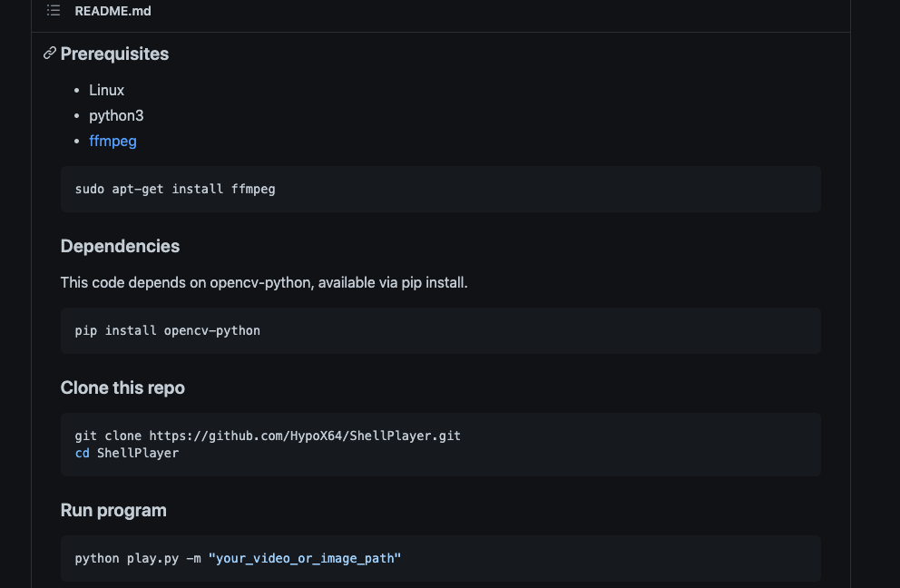Click the -m flag in the run command

(192, 558)
